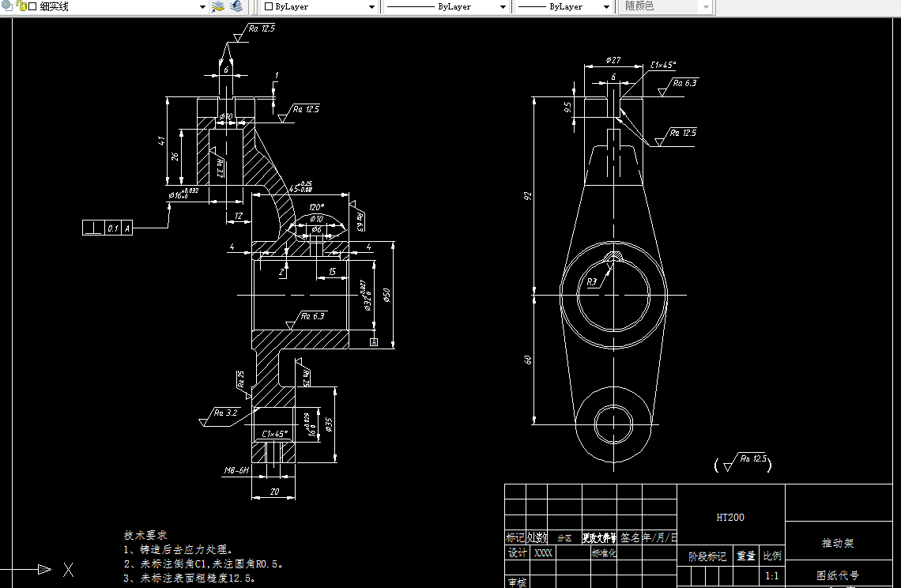Viewport: 901px width, 588px height.
Task: Open the color control ByLayer dropdown
Action: tap(371, 7)
